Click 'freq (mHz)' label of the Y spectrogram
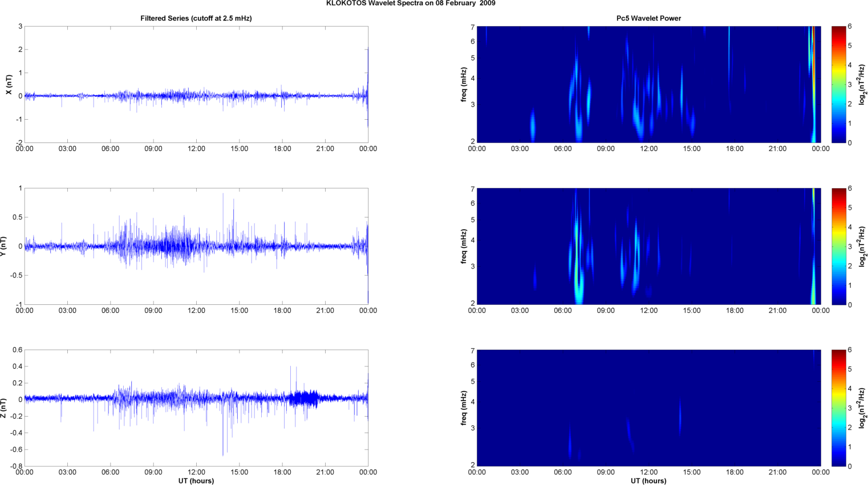 464,246
